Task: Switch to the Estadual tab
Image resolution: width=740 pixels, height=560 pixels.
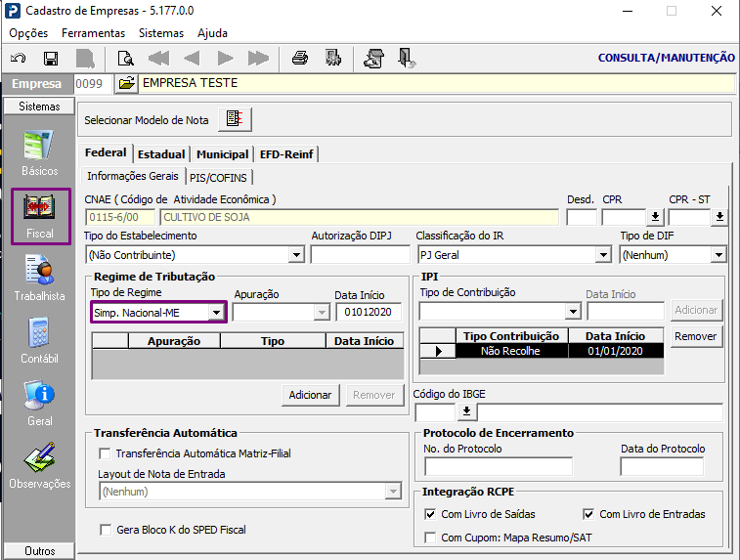Action: [161, 154]
